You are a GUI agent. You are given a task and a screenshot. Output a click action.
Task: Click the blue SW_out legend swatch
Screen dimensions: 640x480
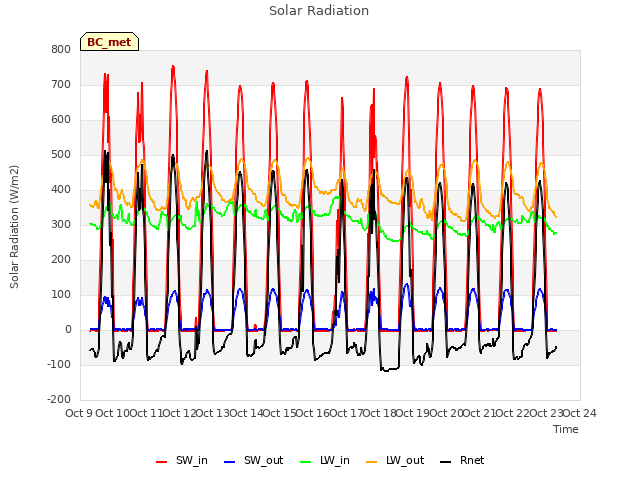pyautogui.click(x=230, y=462)
